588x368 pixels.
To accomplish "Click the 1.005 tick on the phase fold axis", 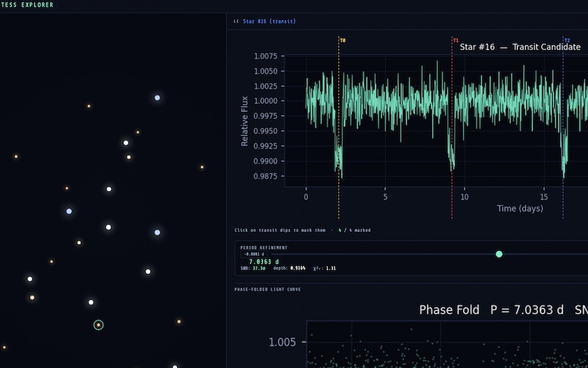I will tap(282, 342).
